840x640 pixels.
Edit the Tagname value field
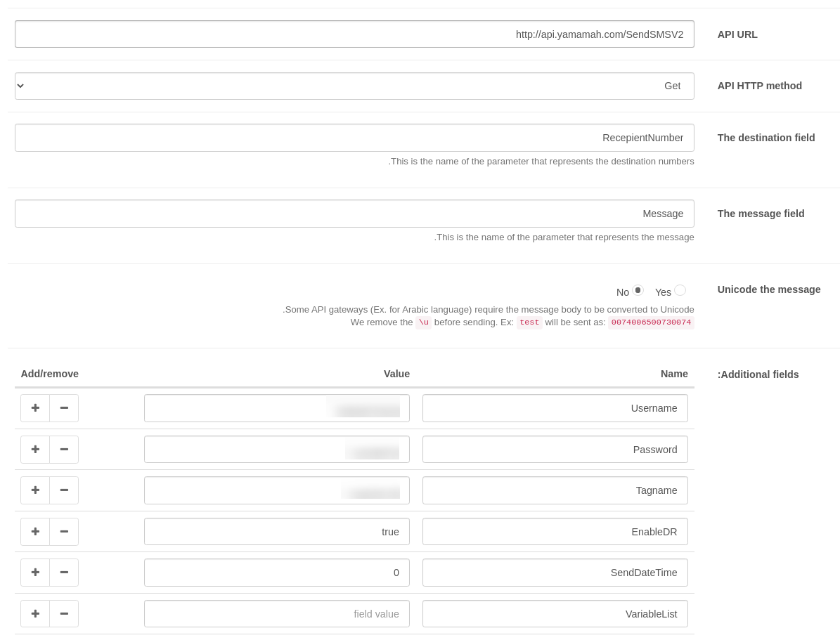coord(277,490)
